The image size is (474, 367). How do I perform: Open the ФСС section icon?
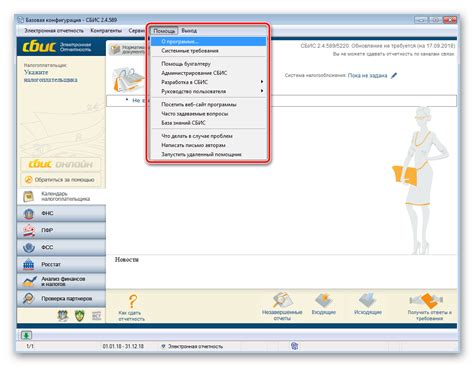point(29,247)
